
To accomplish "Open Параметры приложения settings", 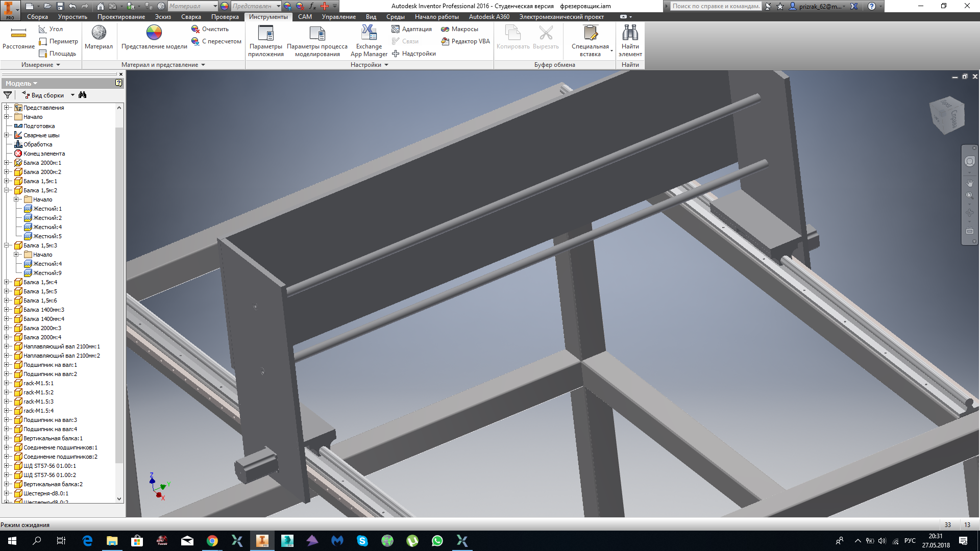I will point(266,41).
